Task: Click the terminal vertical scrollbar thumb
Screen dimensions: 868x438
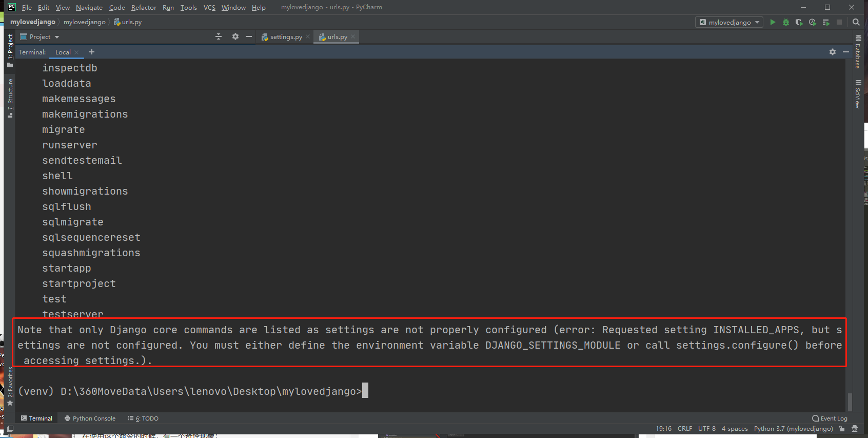Action: 850,402
